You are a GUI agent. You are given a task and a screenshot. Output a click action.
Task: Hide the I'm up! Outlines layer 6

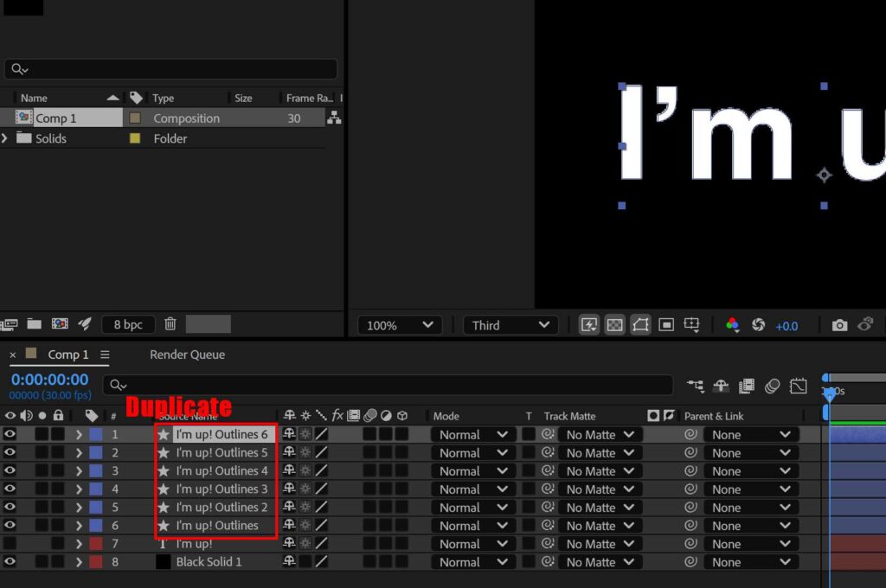point(10,525)
